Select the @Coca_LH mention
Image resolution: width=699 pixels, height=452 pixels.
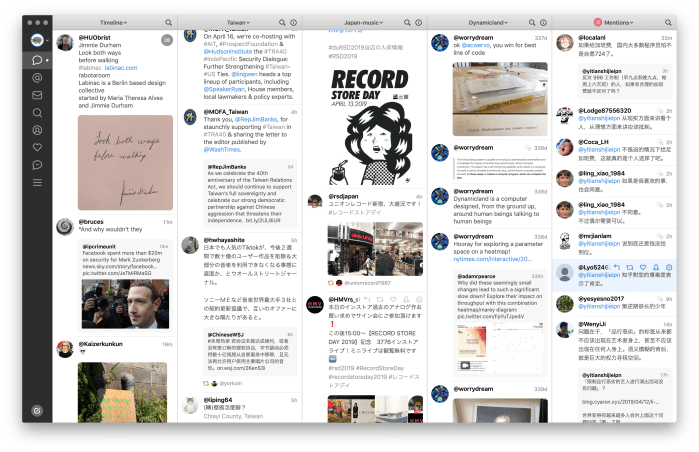614,150
